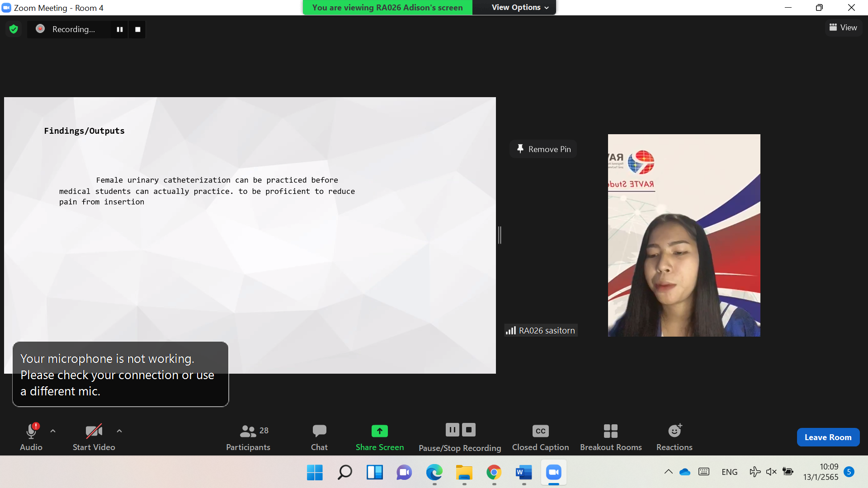Open Microsoft Word from the taskbar
Screen dimensions: 868x488
(x=524, y=472)
